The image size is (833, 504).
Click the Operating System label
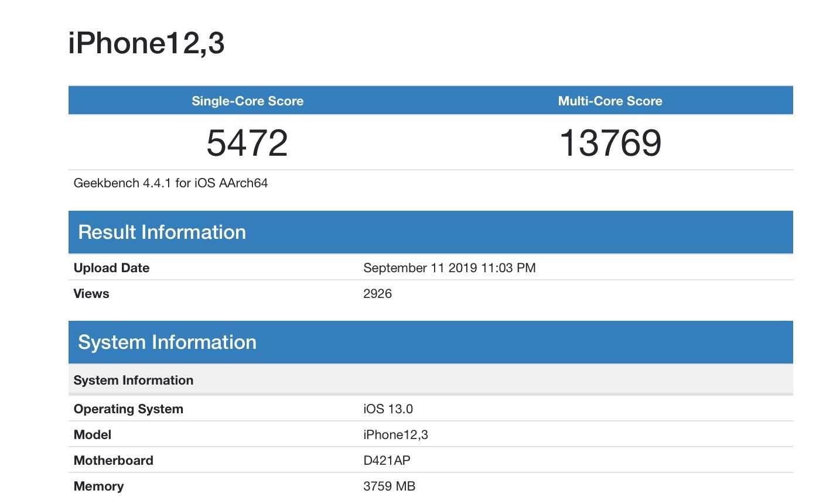tap(128, 409)
